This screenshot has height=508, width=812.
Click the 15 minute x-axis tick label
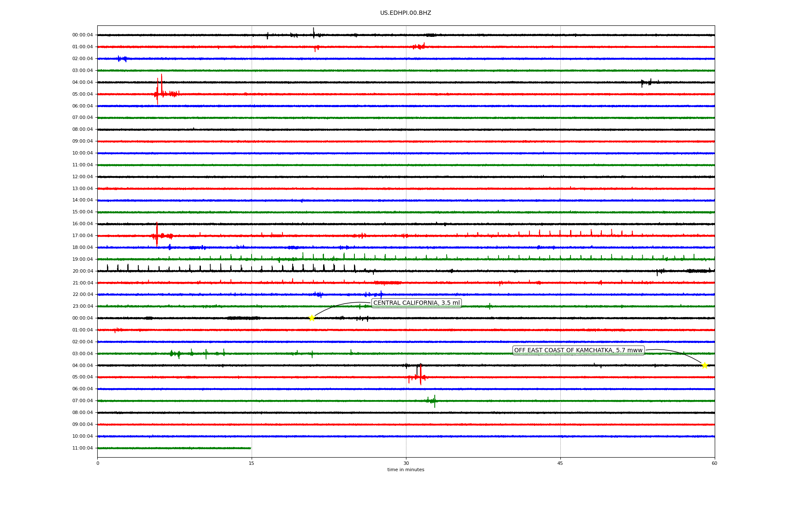coord(252,463)
